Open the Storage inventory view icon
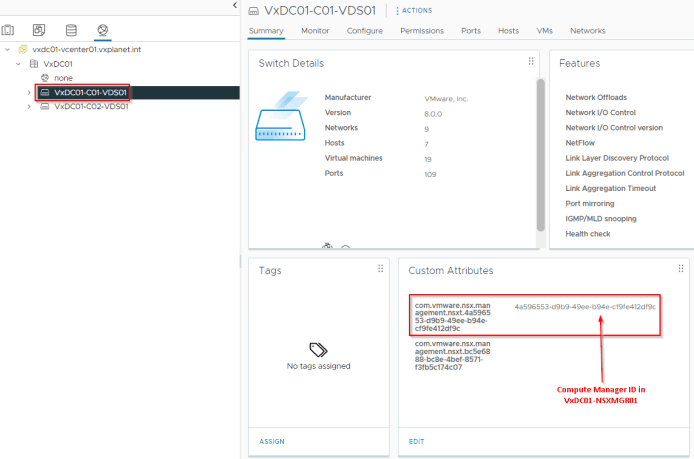This screenshot has width=694, height=459. click(71, 30)
